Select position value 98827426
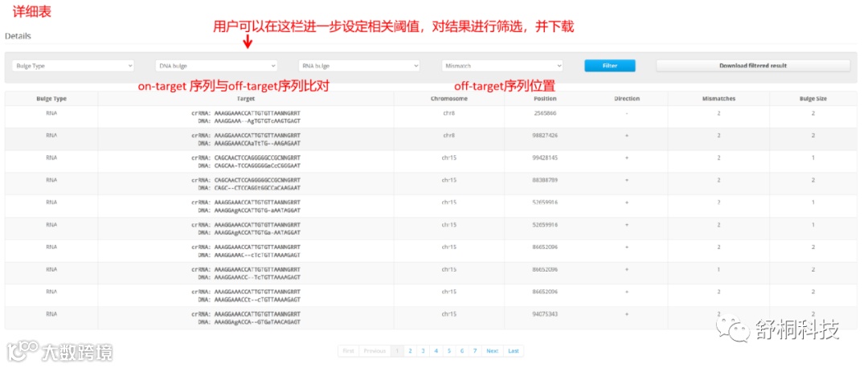 (545, 135)
